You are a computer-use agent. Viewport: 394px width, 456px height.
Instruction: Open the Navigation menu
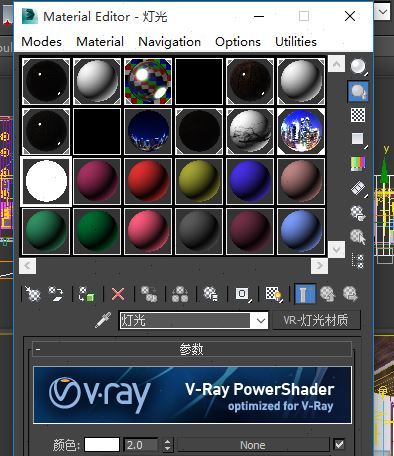coord(170,42)
